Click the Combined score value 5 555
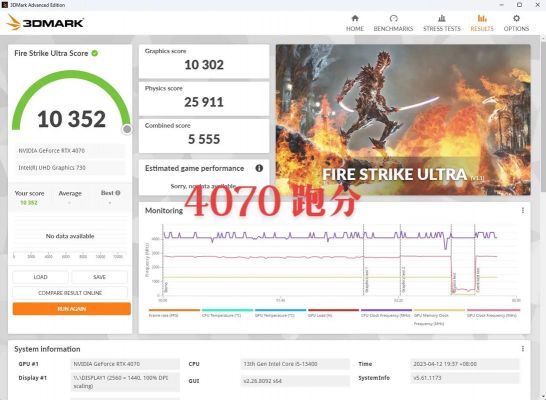 point(204,139)
